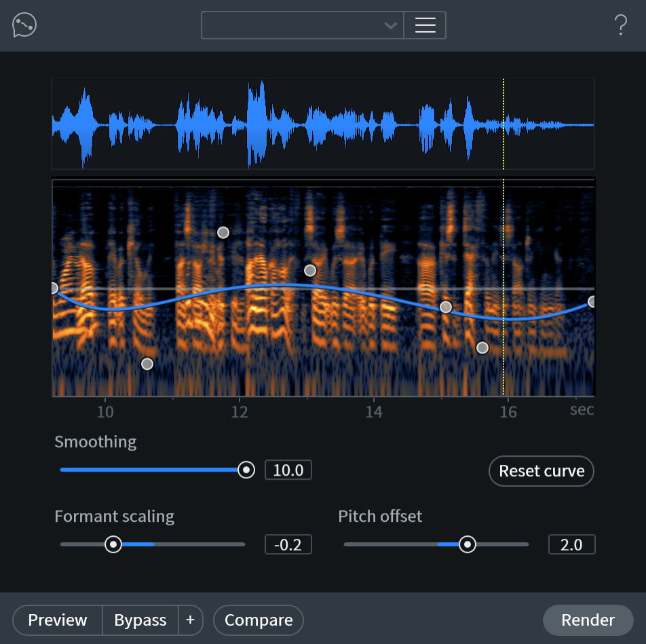Click the yellow playhead line in spectrogram
Screen dimensions: 646x644
[x=503, y=288]
